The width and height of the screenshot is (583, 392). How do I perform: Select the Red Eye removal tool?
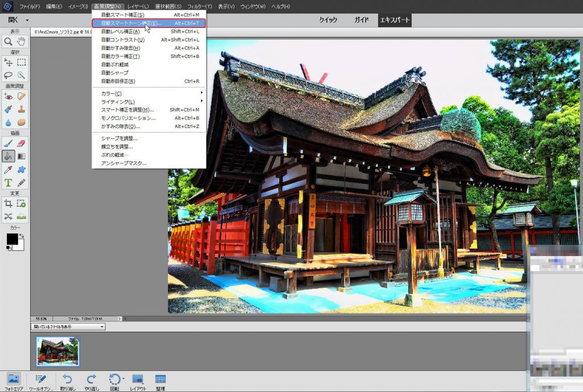tap(9, 97)
